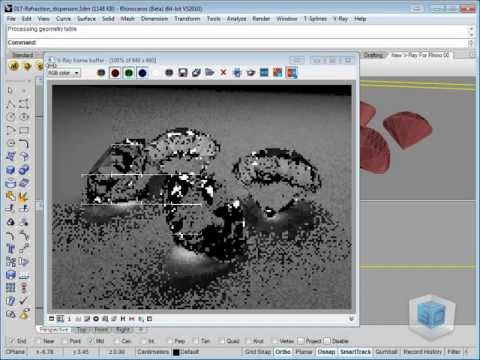Click the last colored icon in frame buffer toolbar
This screenshot has height=360, width=480.
click(x=292, y=73)
